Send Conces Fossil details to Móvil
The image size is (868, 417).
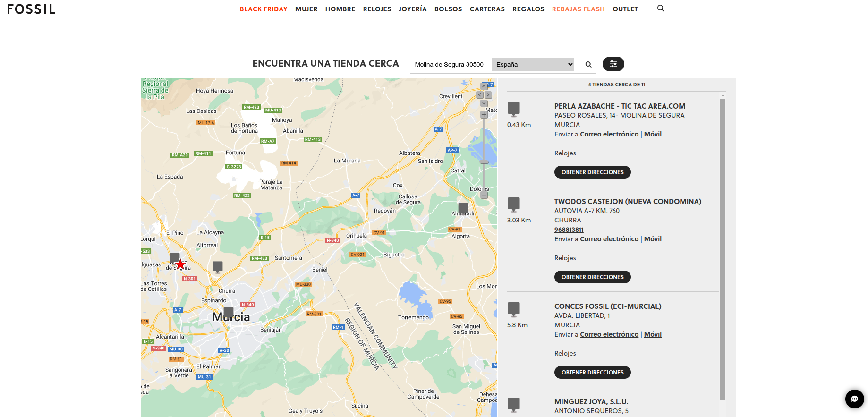[x=653, y=334]
